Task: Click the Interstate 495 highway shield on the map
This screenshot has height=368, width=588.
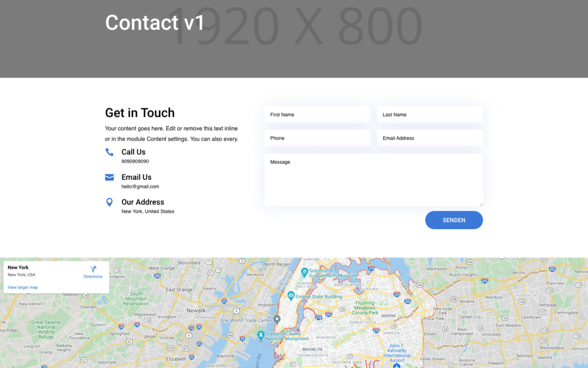Action: 328,313
